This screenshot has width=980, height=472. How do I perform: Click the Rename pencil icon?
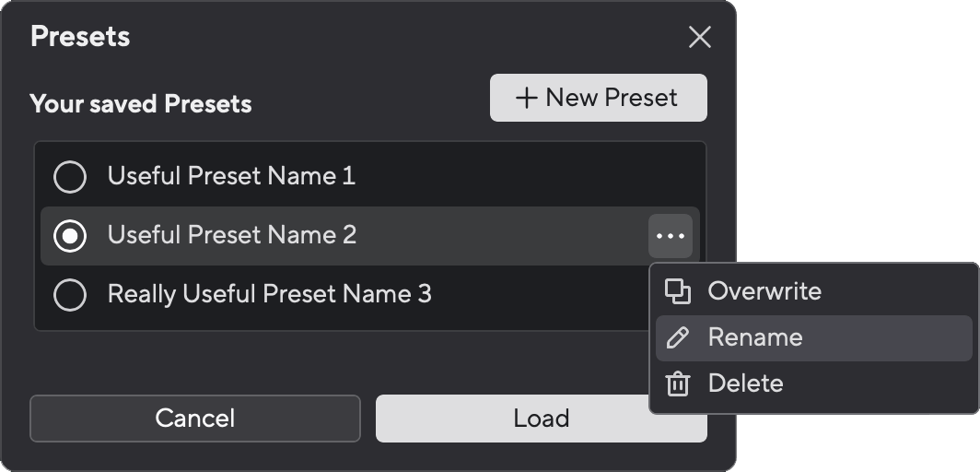pyautogui.click(x=678, y=337)
